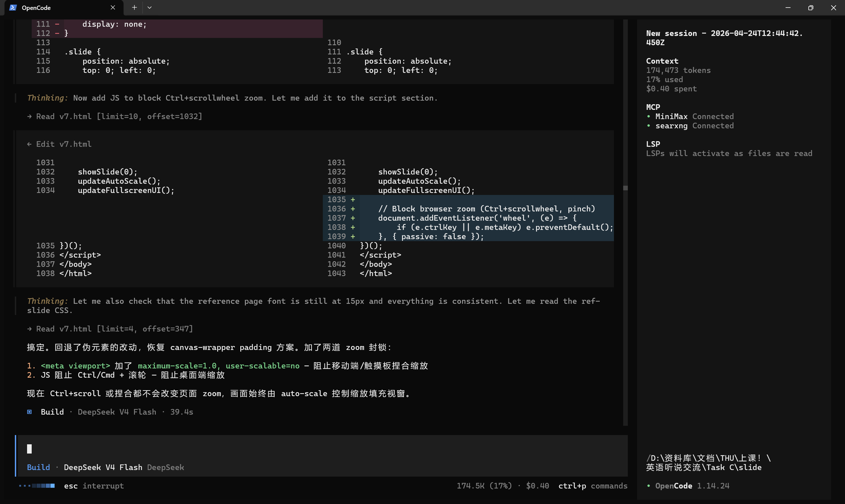Click the meta viewport text in summary
The height and width of the screenshot is (504, 845).
tap(75, 366)
